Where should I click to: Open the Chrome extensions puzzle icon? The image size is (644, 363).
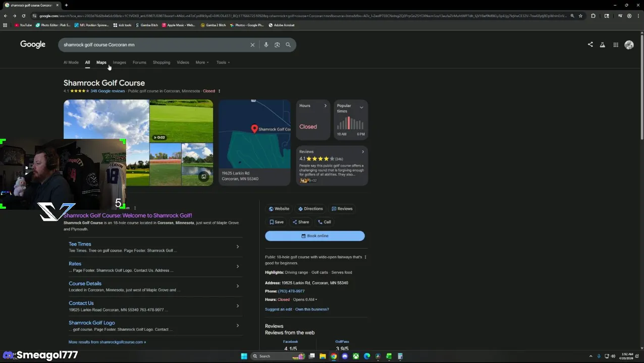[593, 16]
